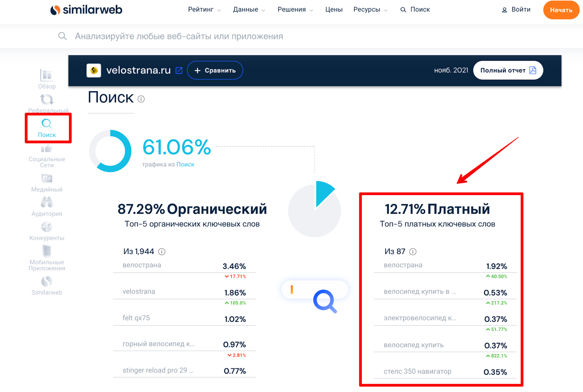
Task: Click the 12.71% Платный heading
Action: point(437,209)
